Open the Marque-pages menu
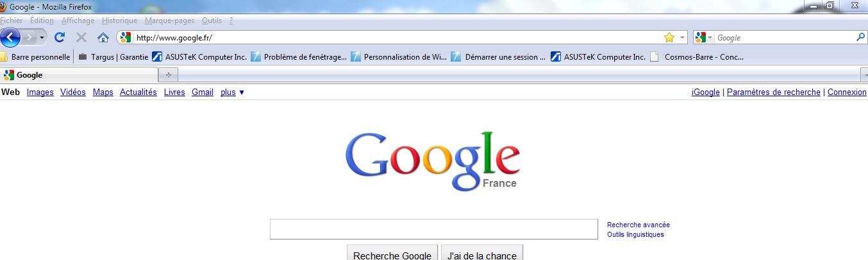 (x=169, y=21)
